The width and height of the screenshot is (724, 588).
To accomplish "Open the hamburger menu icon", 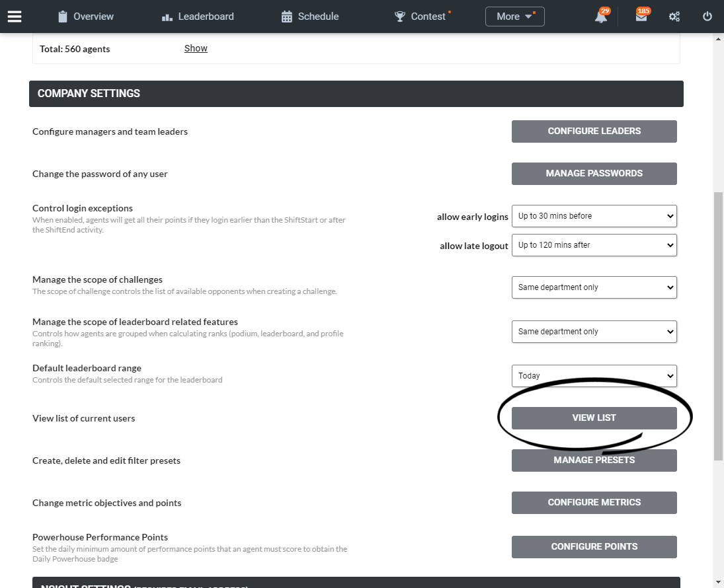I will (15, 16).
